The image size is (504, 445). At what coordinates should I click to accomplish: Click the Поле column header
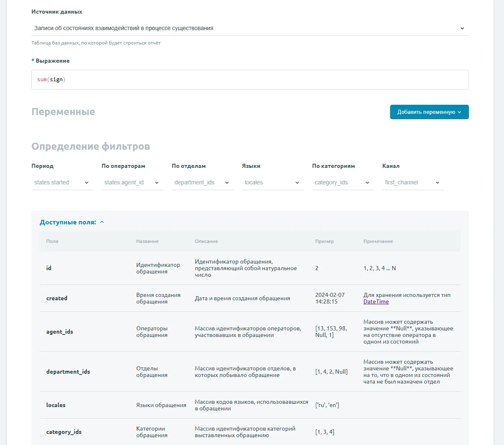click(52, 241)
